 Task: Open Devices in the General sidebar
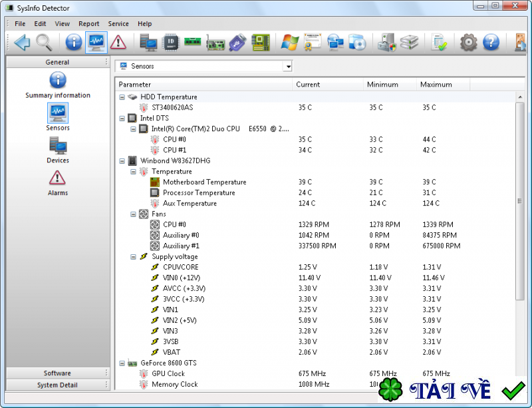[x=58, y=150]
